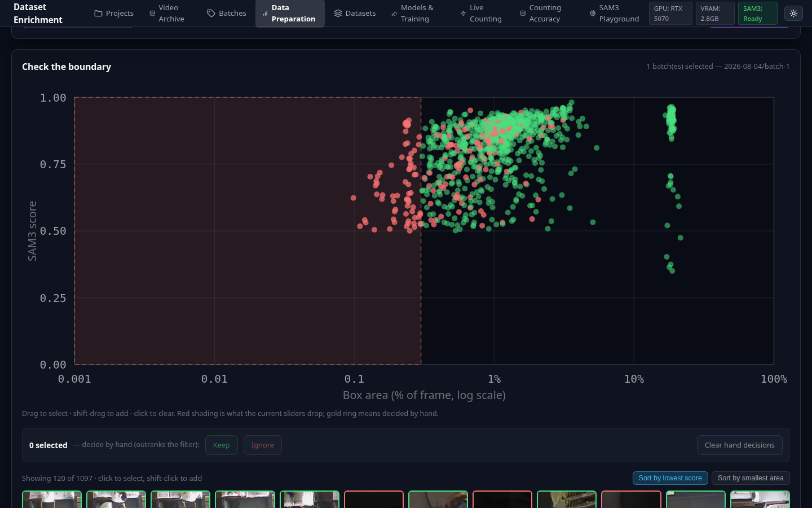Click the '1 batch(es) selected' batch label
Screen dimensions: 812x508
pyautogui.click(x=718, y=66)
